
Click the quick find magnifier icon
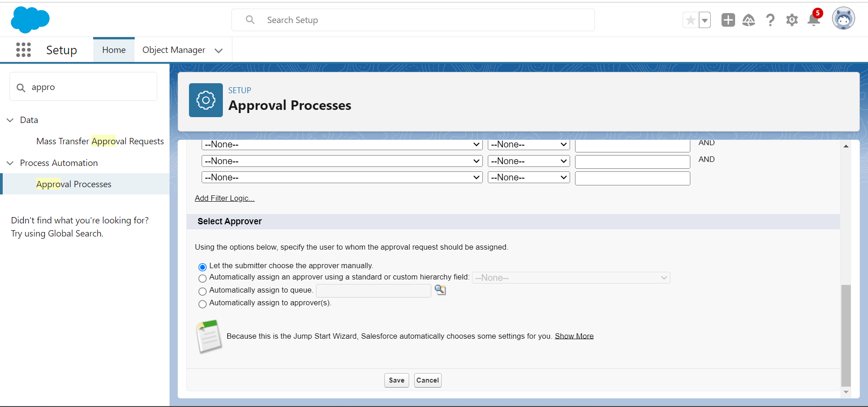tap(21, 87)
